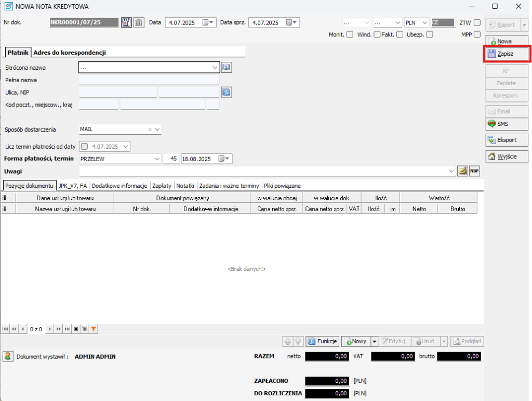
Task: Click the Pełna nazwa input field
Action: coord(149,80)
